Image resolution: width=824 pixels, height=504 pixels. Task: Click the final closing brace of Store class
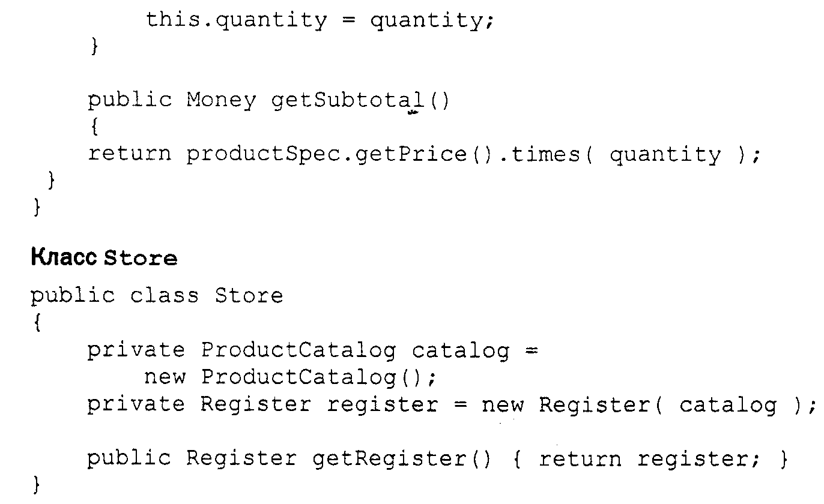tap(37, 485)
